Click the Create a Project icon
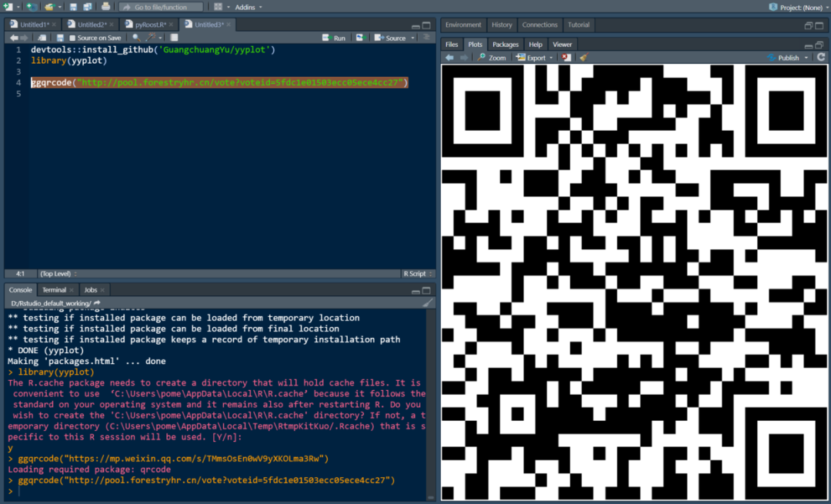The image size is (831, 504). click(32, 7)
